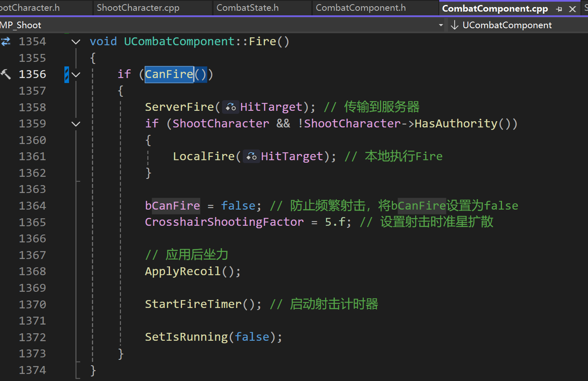
Task: Switch to the CombatState.h tab
Action: [x=248, y=8]
